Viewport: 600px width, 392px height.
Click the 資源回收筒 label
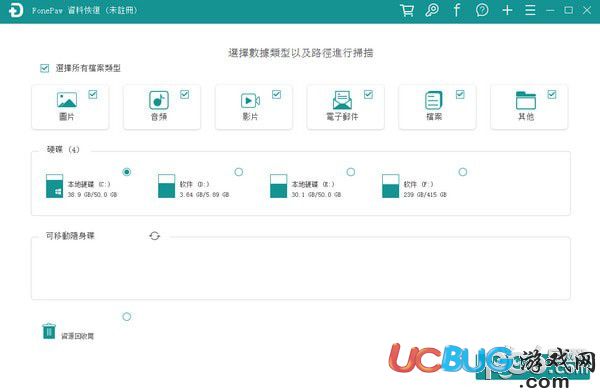78,336
